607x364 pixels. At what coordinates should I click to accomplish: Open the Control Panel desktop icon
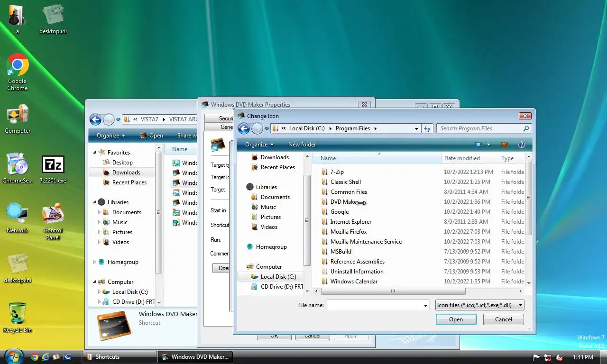click(x=53, y=222)
